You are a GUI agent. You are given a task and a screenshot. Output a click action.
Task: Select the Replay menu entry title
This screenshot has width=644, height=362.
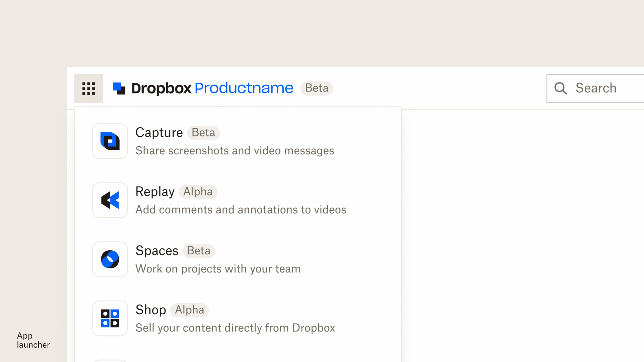tap(155, 192)
